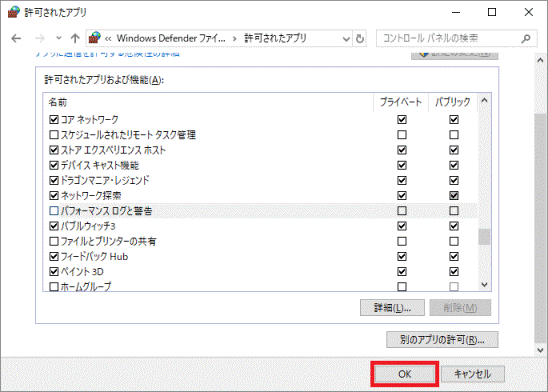Toggle public box for ストア エクスペリエンス ホスト

pos(454,150)
